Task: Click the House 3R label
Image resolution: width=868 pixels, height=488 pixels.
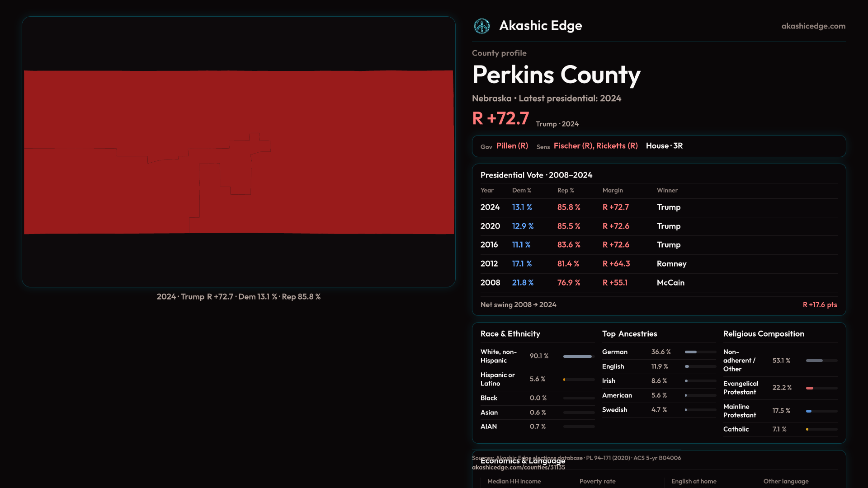Action: click(x=664, y=146)
